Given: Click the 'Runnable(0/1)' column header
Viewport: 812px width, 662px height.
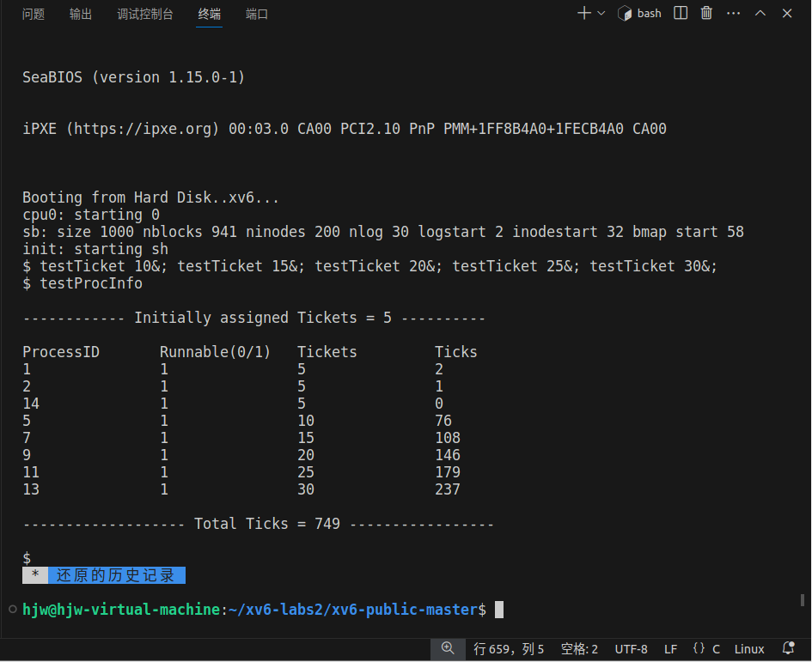Looking at the screenshot, I should [x=215, y=352].
